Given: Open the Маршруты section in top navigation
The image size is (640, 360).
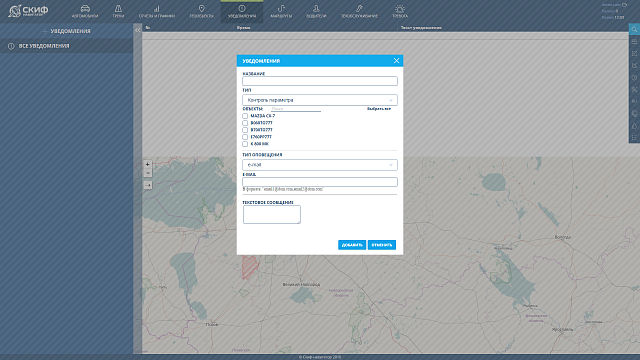Looking at the screenshot, I should (281, 11).
